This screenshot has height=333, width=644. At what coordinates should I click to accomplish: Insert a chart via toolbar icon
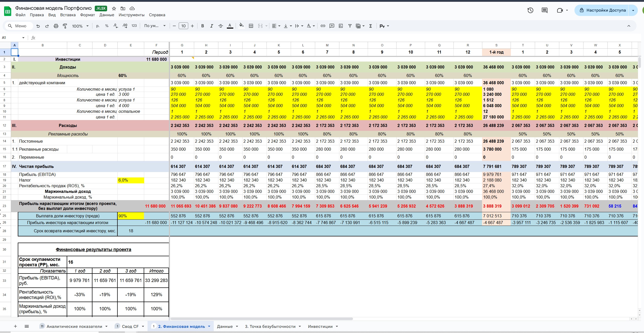(x=341, y=26)
